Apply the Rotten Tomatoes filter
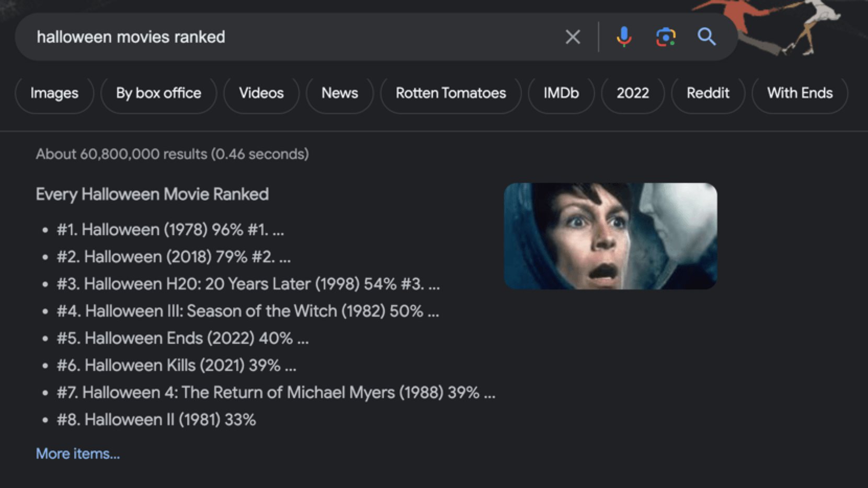Image resolution: width=868 pixels, height=488 pixels. click(451, 93)
